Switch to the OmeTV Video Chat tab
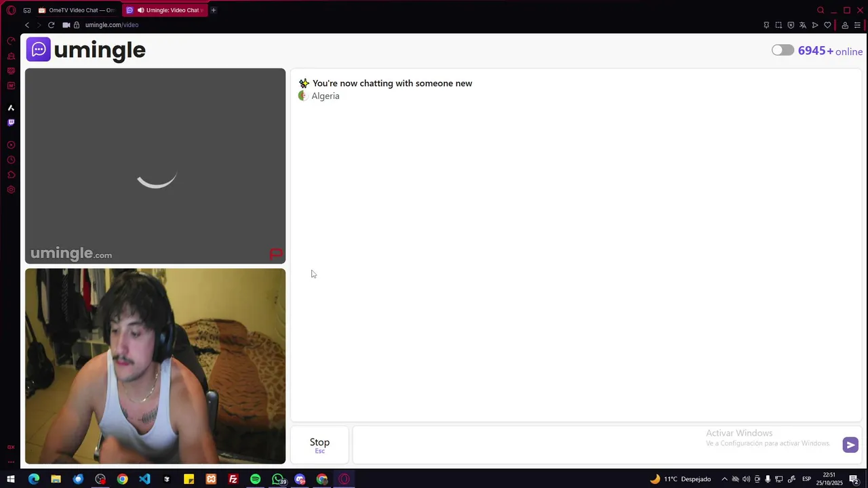Image resolution: width=868 pixels, height=488 pixels. [77, 10]
